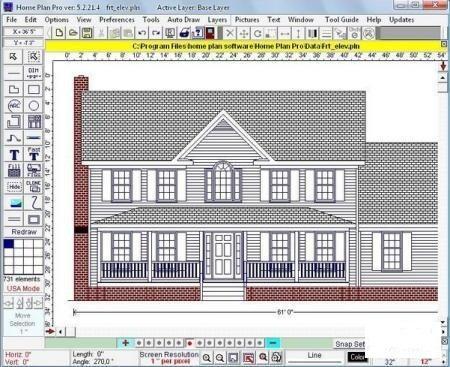Select the freehand squiggle tool

pos(34,203)
